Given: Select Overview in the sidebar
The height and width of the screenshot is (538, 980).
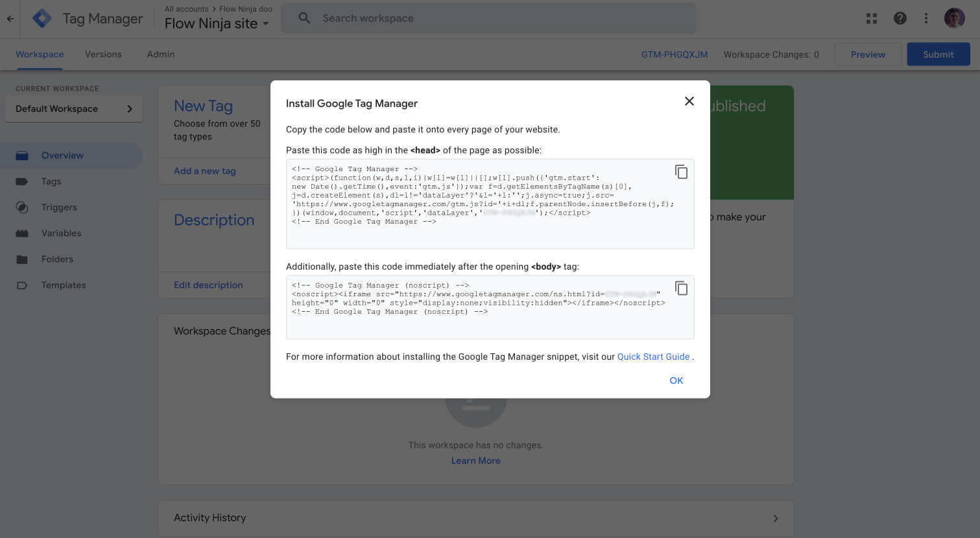Looking at the screenshot, I should (71, 156).
